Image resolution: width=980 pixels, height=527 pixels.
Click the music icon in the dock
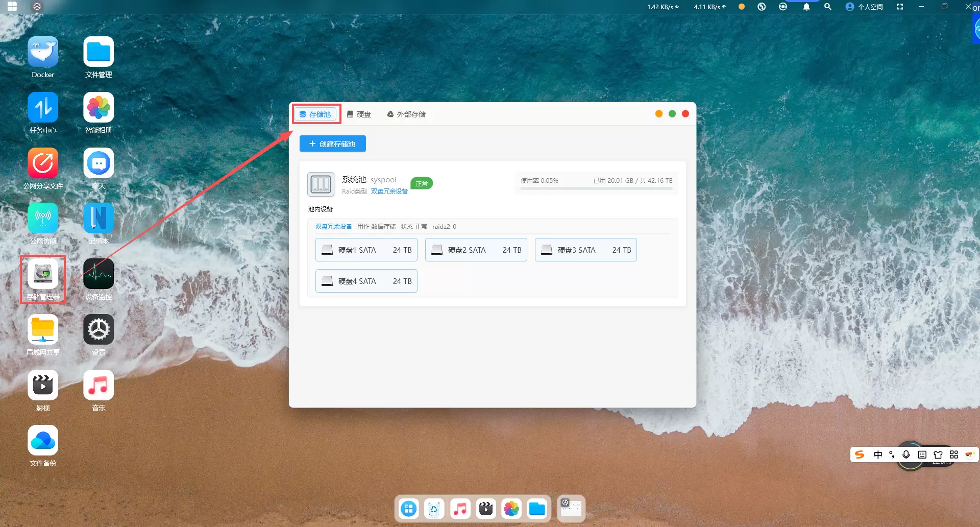tap(460, 509)
